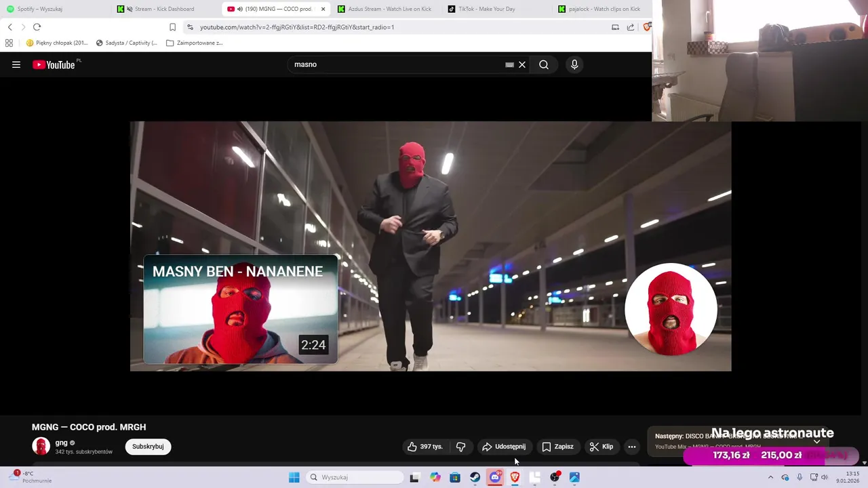Switch to the TikTok - Make Your Day tab
The image size is (868, 488).
pyautogui.click(x=495, y=9)
